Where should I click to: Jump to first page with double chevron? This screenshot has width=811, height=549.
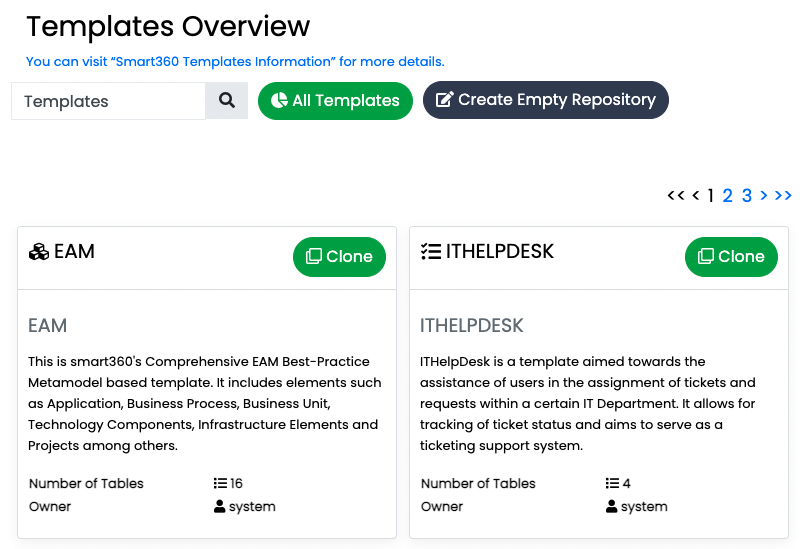[x=675, y=195]
